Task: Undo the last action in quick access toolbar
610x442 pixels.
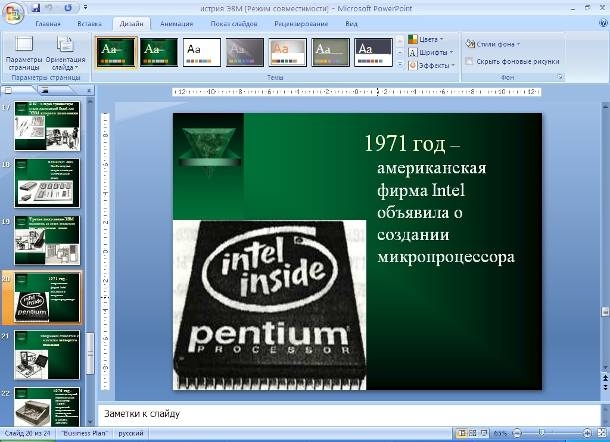Action: [x=50, y=8]
